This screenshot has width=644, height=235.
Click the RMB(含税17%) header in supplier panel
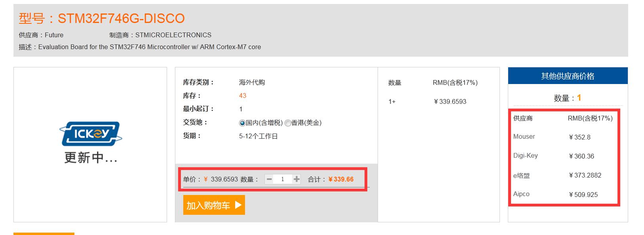[590, 118]
